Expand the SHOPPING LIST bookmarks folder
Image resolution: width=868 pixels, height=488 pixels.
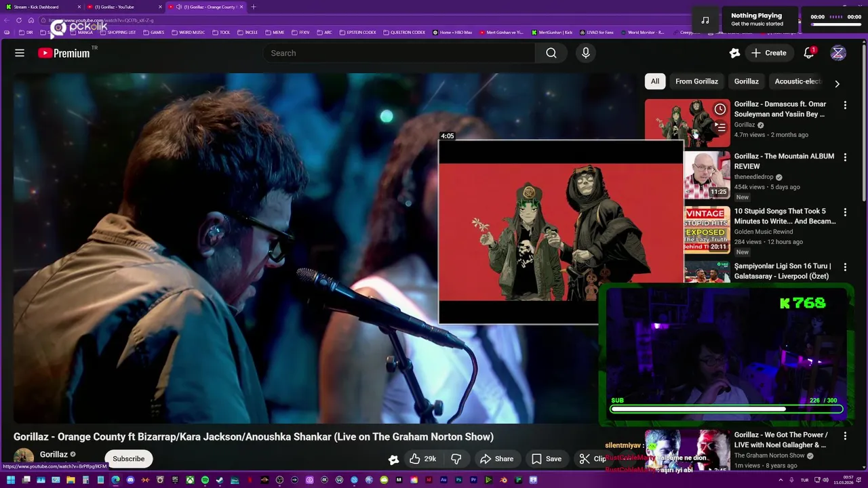click(118, 33)
